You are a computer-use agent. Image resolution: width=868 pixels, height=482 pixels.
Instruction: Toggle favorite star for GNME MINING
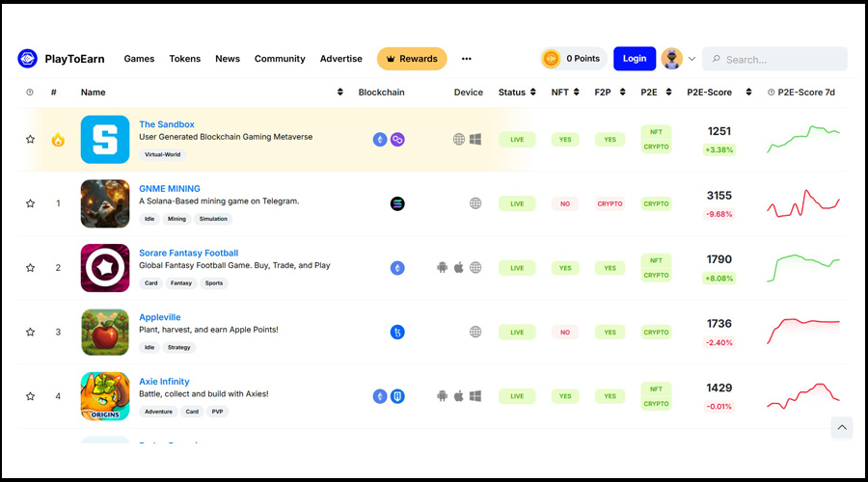click(30, 203)
